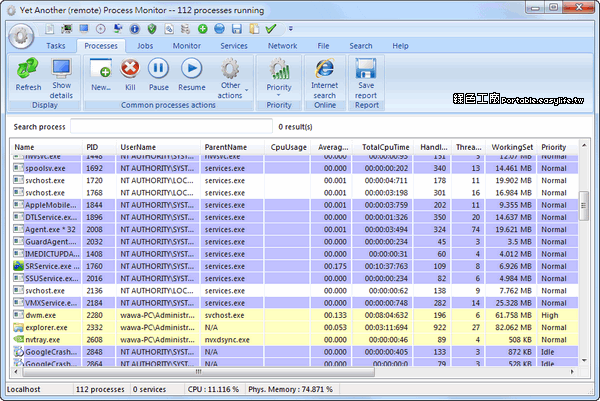
Task: Select the GuardAgent process row
Action: coord(295,242)
